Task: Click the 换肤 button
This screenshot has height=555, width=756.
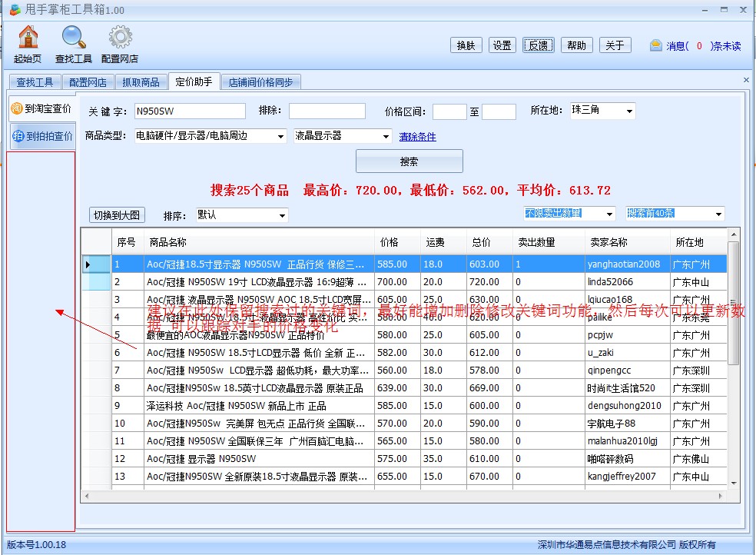Action: [x=466, y=45]
